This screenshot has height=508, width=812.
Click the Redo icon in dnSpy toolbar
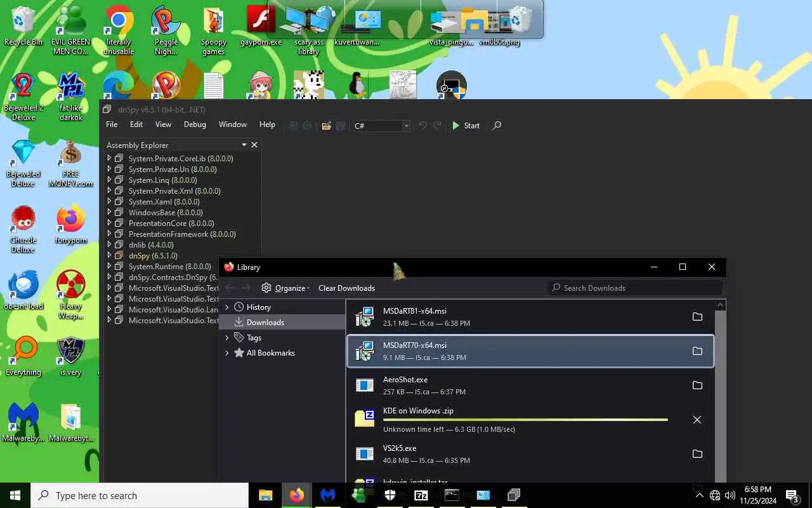437,126
